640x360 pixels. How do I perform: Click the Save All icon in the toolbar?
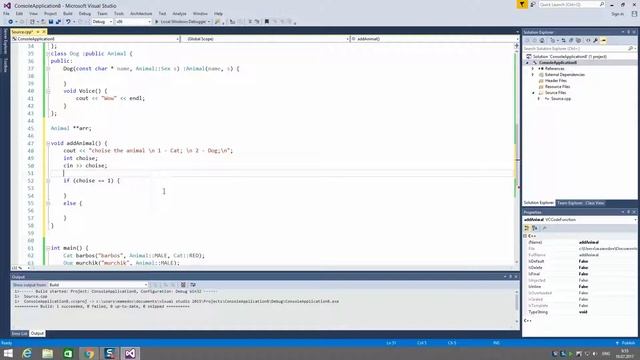tap(58, 22)
